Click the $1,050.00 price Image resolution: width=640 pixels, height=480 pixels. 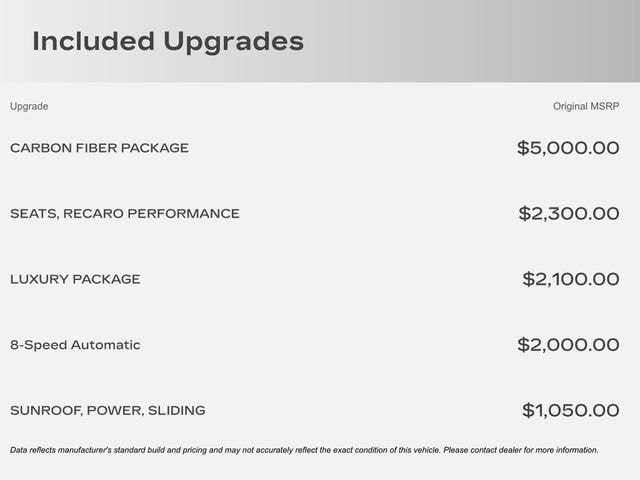pos(571,410)
